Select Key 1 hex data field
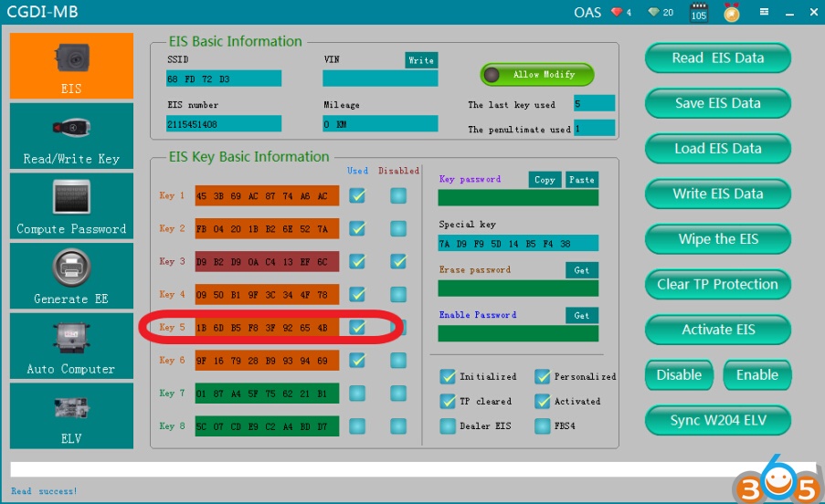 coord(267,196)
